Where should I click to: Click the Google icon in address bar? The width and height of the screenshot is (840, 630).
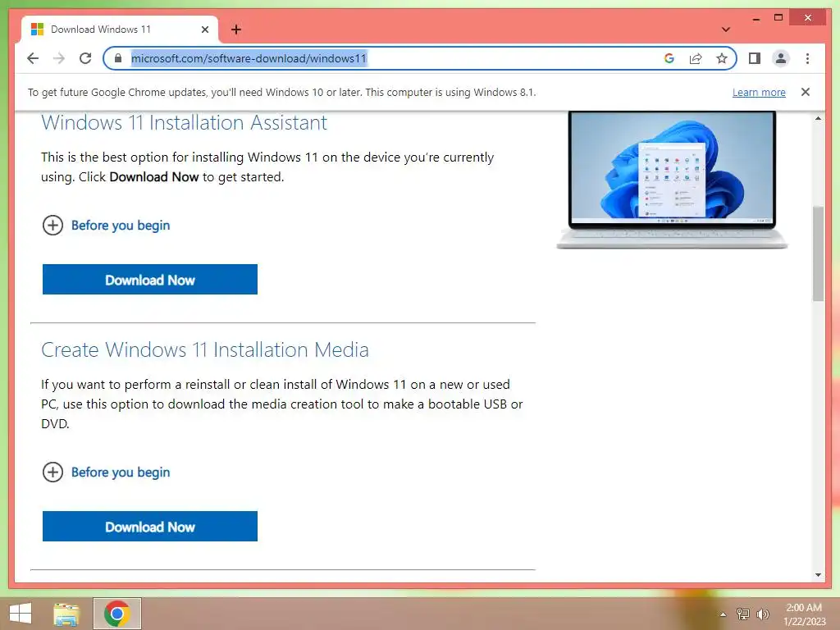click(x=669, y=58)
